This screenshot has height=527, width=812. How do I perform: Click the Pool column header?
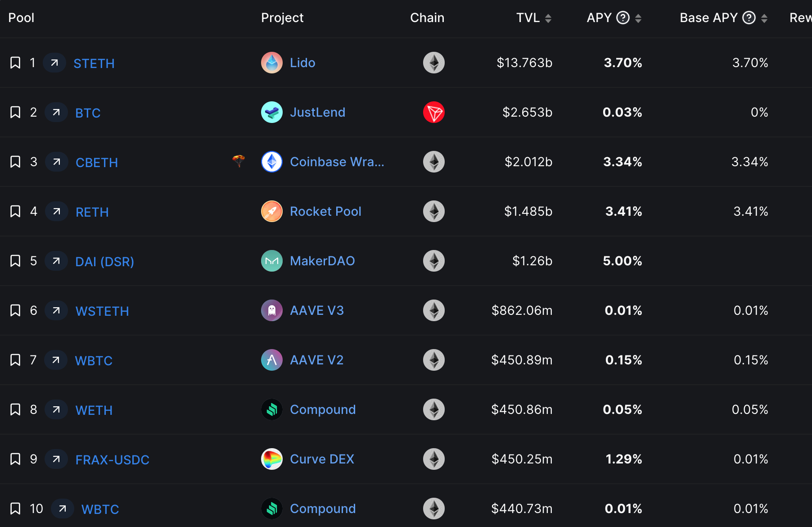(x=21, y=18)
